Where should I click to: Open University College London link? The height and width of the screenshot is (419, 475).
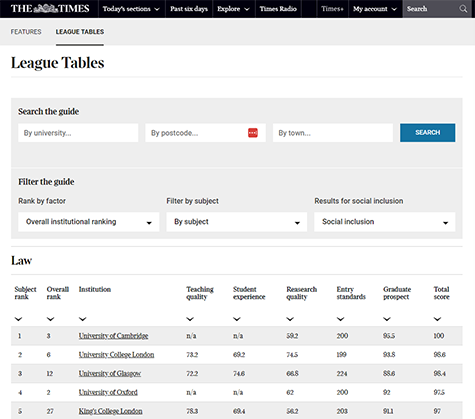pos(116,355)
